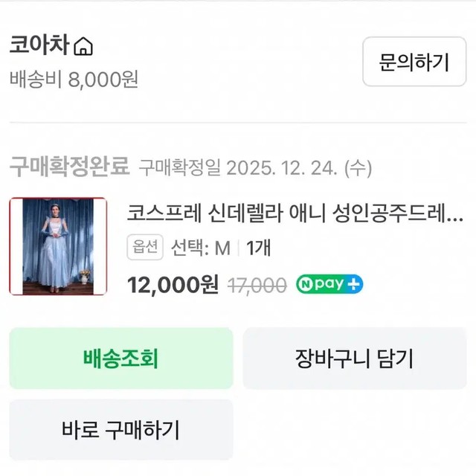Add item via 장바구니 담기

click(353, 358)
